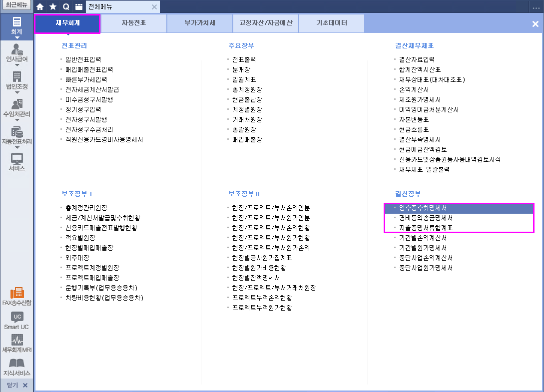This screenshot has width=544, height=392.
Task: Switch to the 부가가치세 tab
Action: click(x=200, y=23)
